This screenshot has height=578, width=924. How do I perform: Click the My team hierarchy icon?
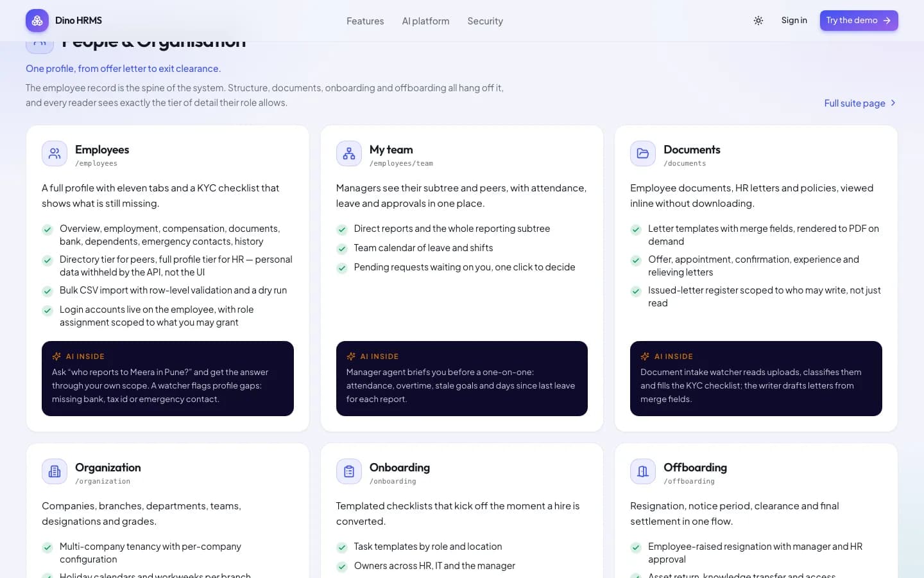pos(349,153)
